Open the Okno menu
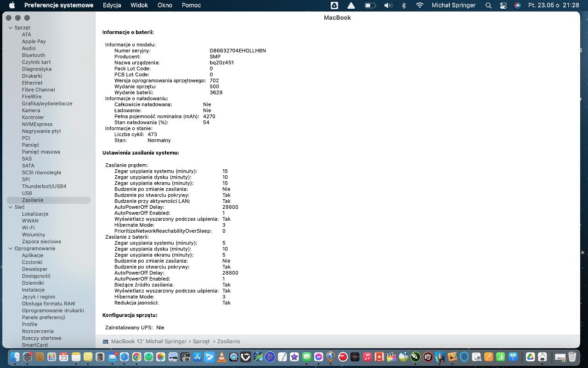588x368 pixels. coord(165,5)
